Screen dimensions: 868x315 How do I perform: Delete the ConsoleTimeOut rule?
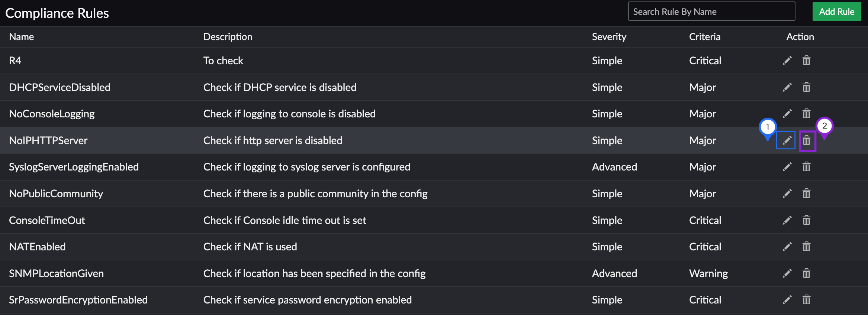(806, 220)
